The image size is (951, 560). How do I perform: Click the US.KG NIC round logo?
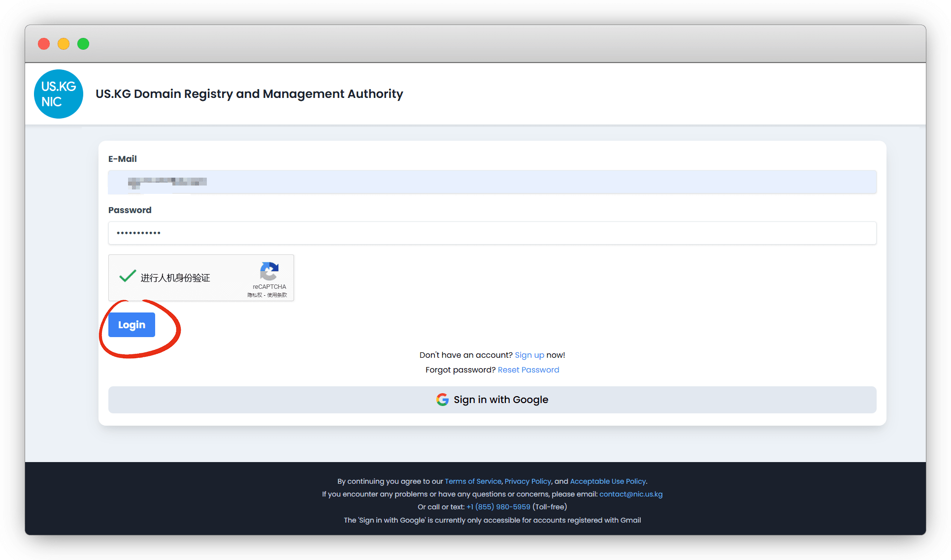[59, 94]
